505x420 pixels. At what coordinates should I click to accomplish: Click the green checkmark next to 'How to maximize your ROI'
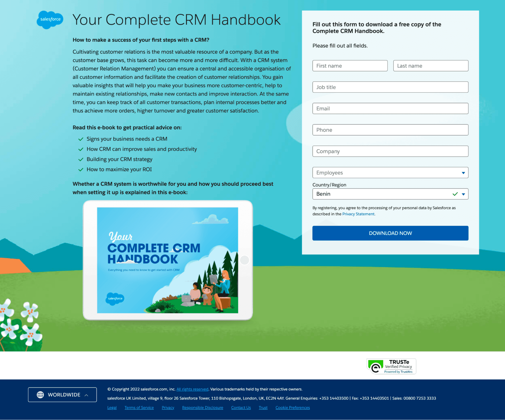point(81,169)
